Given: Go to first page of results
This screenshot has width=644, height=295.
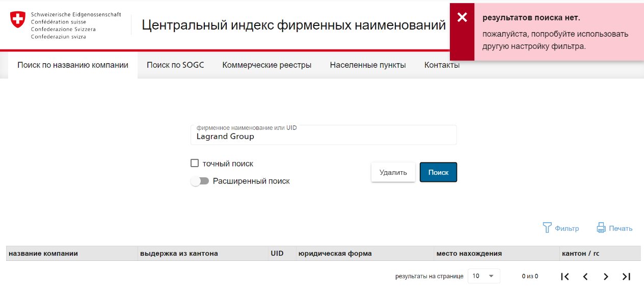Looking at the screenshot, I should click(565, 276).
